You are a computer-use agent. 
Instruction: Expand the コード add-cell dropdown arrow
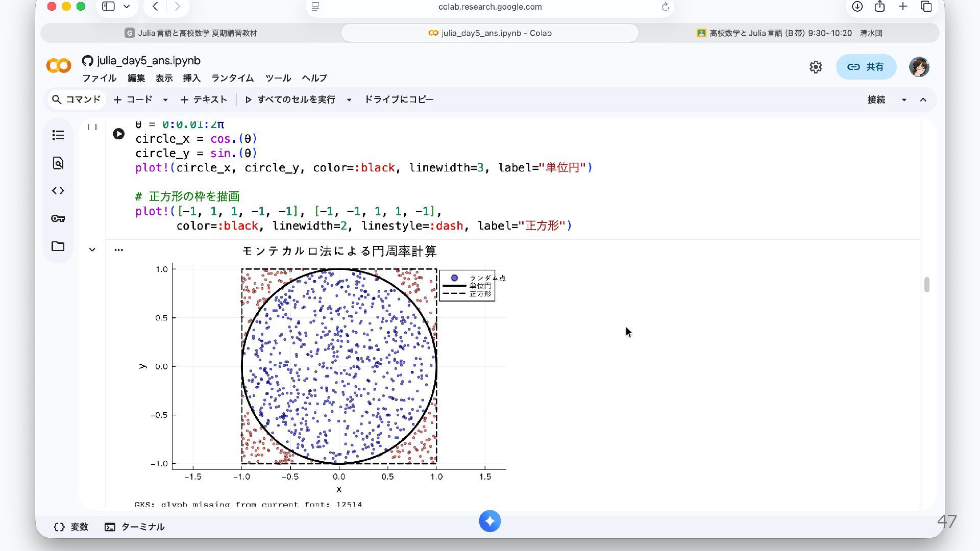tap(165, 100)
